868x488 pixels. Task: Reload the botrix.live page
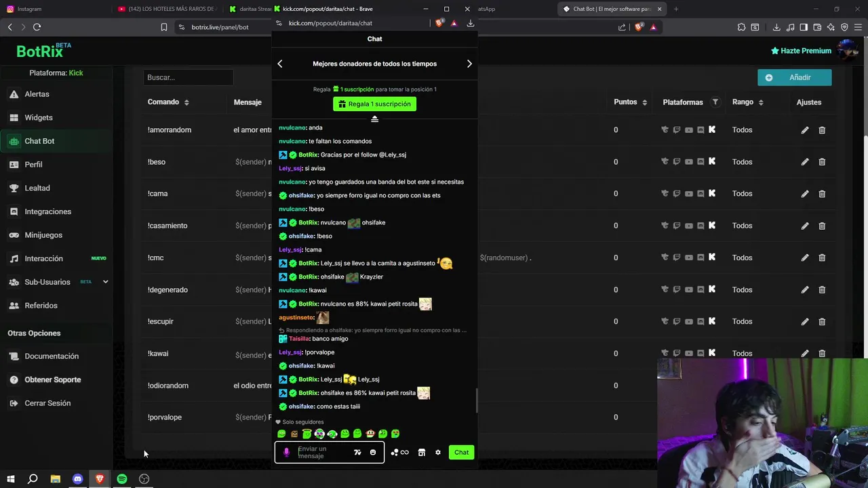(37, 27)
